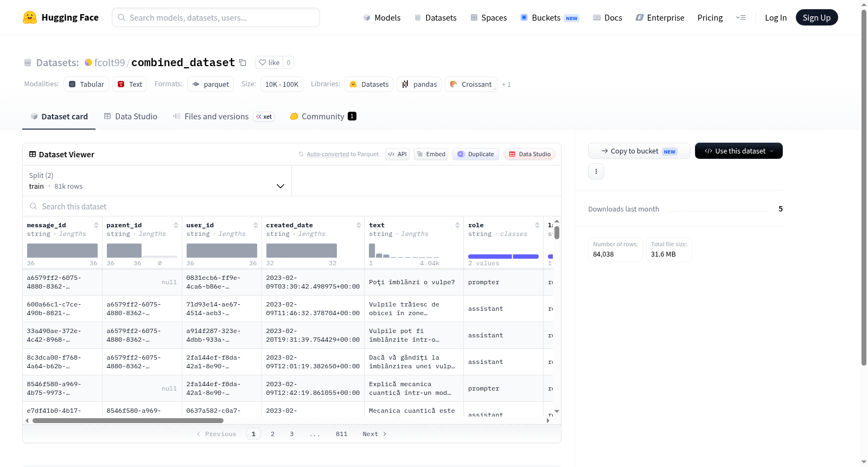The height and width of the screenshot is (467, 868).
Task: Open the Community tab
Action: tap(323, 117)
